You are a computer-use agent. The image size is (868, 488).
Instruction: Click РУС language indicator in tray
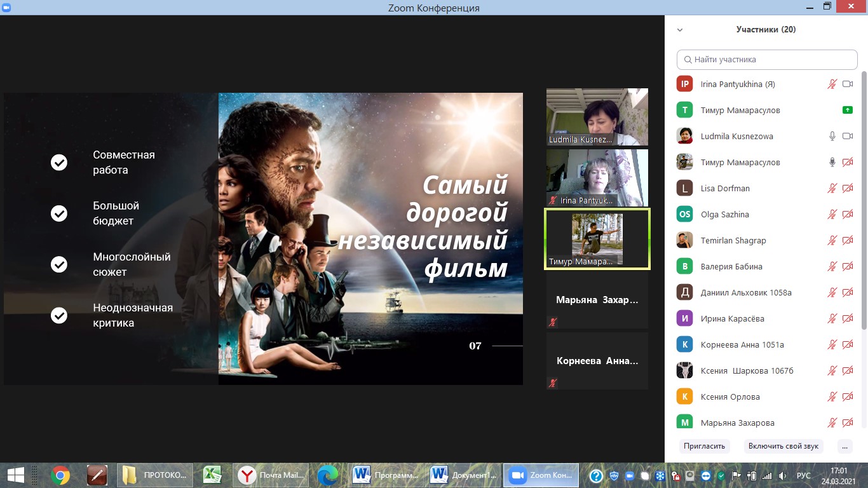[x=804, y=476]
